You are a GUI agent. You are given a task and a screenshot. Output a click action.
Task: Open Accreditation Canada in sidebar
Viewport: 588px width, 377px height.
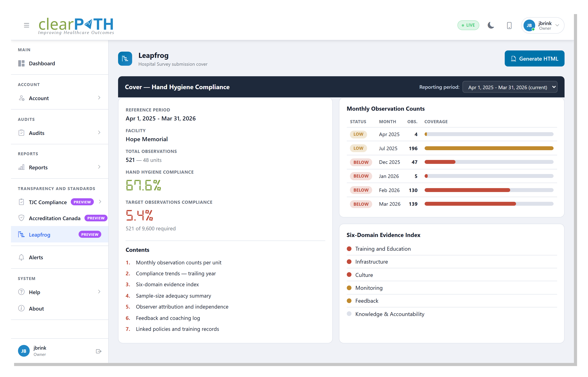coord(60,218)
